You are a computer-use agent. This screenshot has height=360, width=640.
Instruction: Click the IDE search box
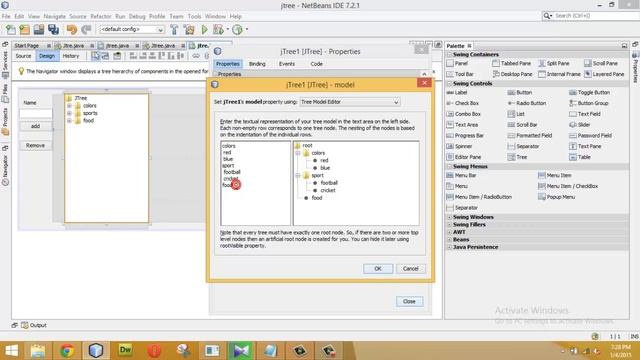[x=591, y=16]
